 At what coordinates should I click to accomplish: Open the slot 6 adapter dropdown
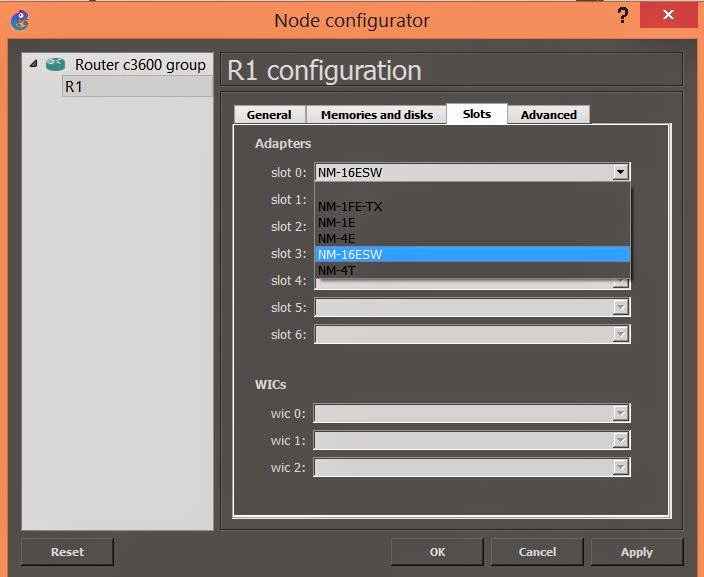pos(620,334)
